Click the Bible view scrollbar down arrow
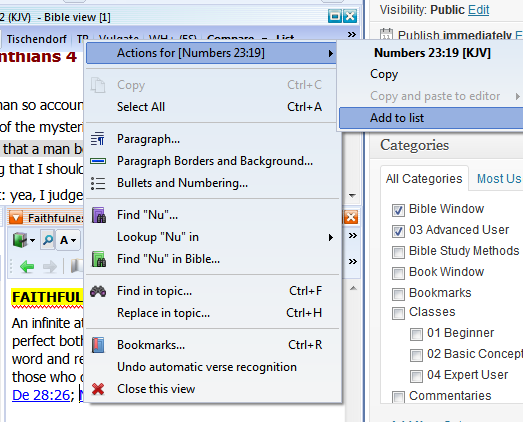Viewport: 523px width, 422px height. 352,195
